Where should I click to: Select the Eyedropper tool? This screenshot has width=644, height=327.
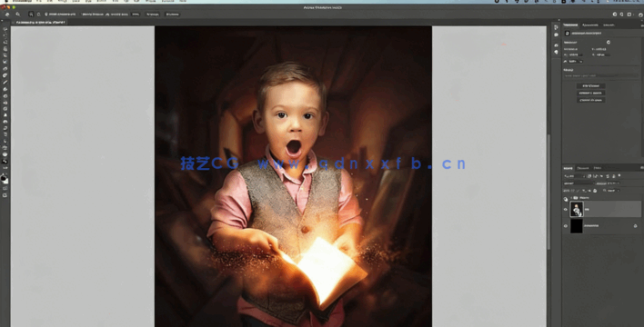[5, 68]
